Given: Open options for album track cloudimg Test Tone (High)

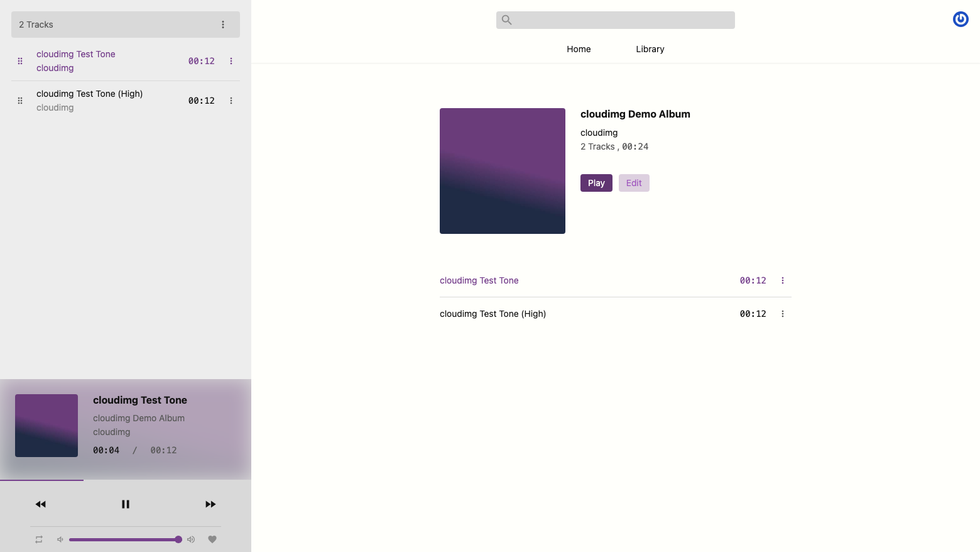Looking at the screenshot, I should pos(783,314).
